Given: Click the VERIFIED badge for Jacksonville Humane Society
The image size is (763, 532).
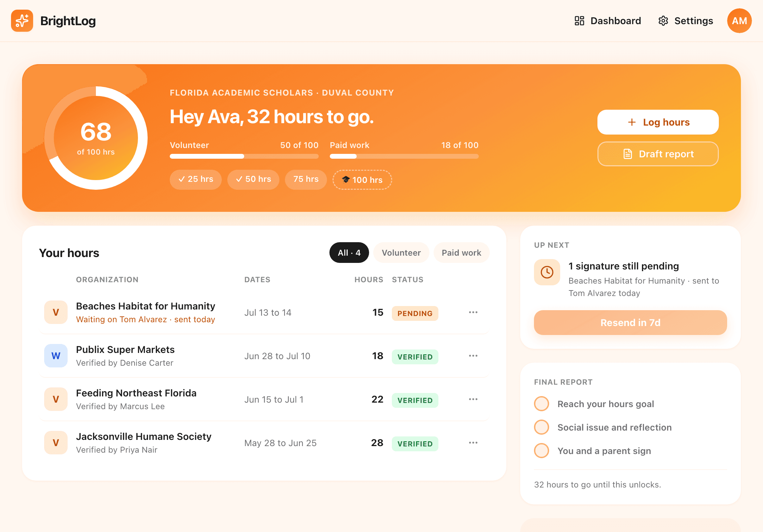Looking at the screenshot, I should click(x=415, y=444).
